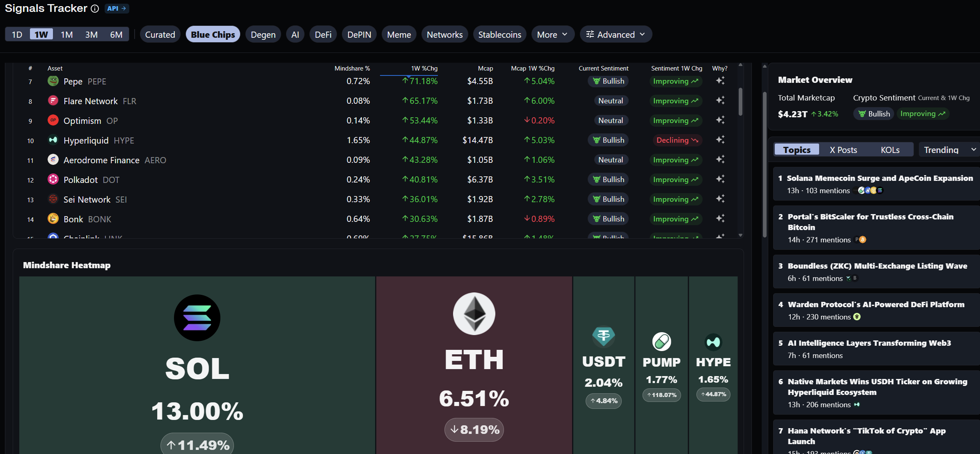Screen dimensions: 980x454
Task: Switch timeframe to 1D
Action: (x=17, y=34)
